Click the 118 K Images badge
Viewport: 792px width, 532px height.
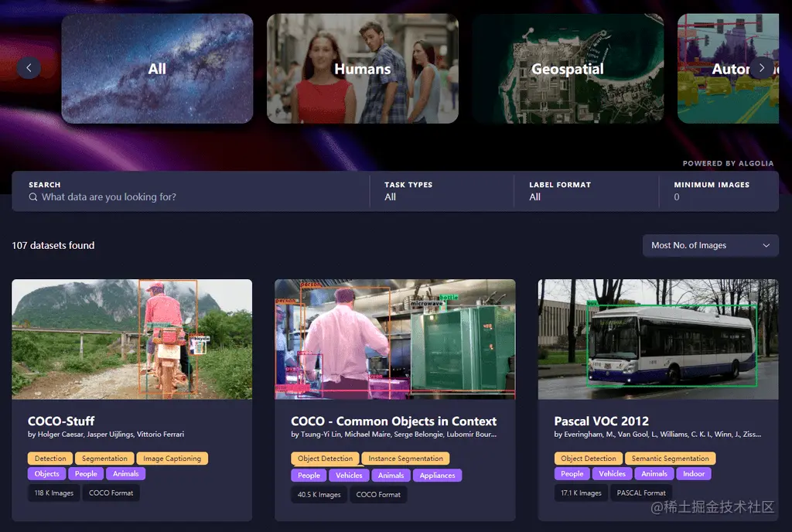[54, 493]
